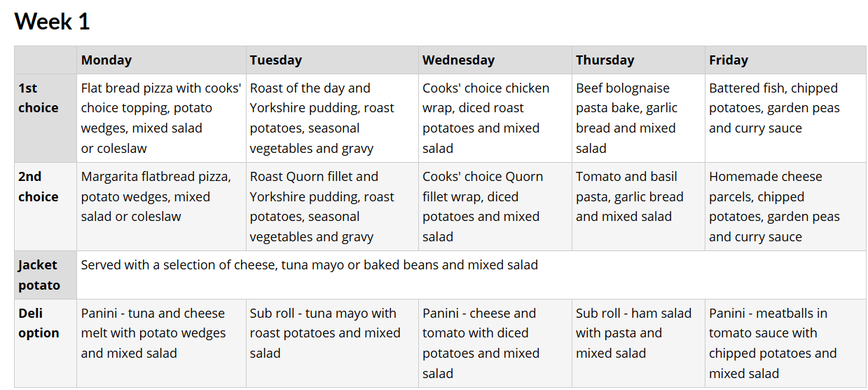The width and height of the screenshot is (868, 390).
Task: Click the 1st choice row label
Action: pos(46,119)
